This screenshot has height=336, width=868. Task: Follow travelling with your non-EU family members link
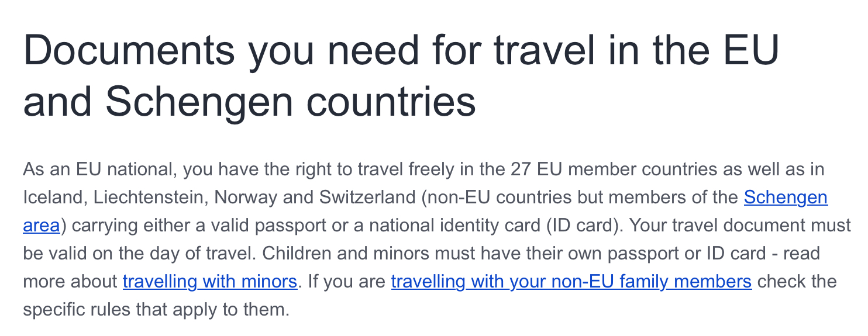[x=571, y=282]
